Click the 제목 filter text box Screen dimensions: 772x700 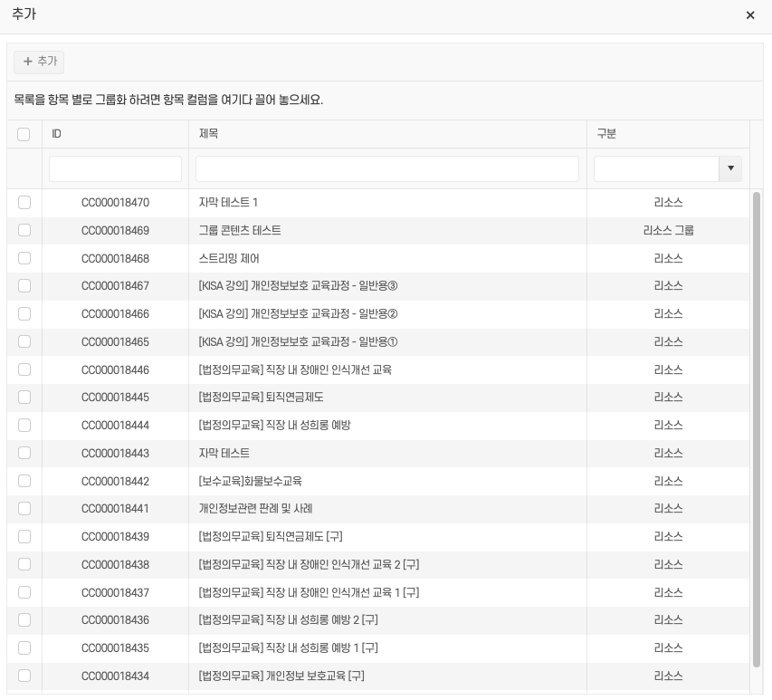tap(386, 169)
